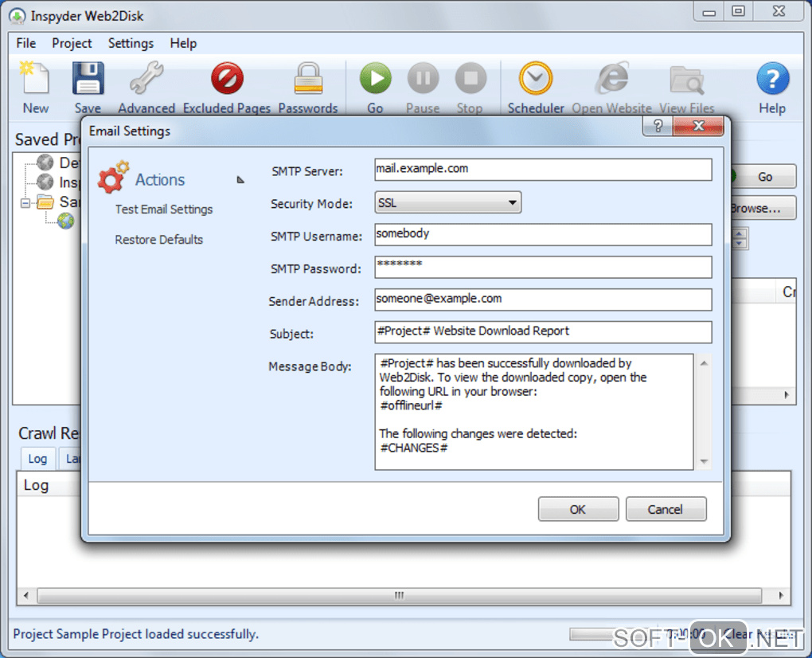The height and width of the screenshot is (658, 812).
Task: Click the SMTP Server input field
Action: (543, 170)
